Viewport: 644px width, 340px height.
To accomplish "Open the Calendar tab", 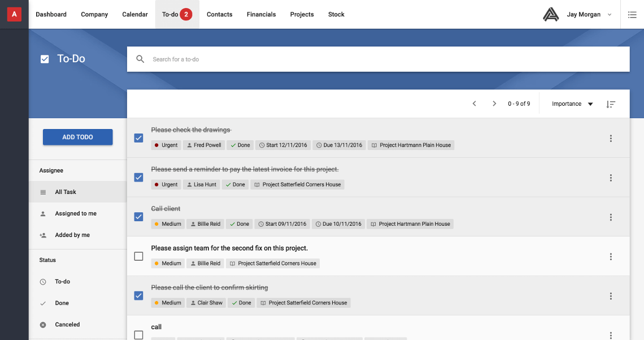I will click(x=134, y=14).
